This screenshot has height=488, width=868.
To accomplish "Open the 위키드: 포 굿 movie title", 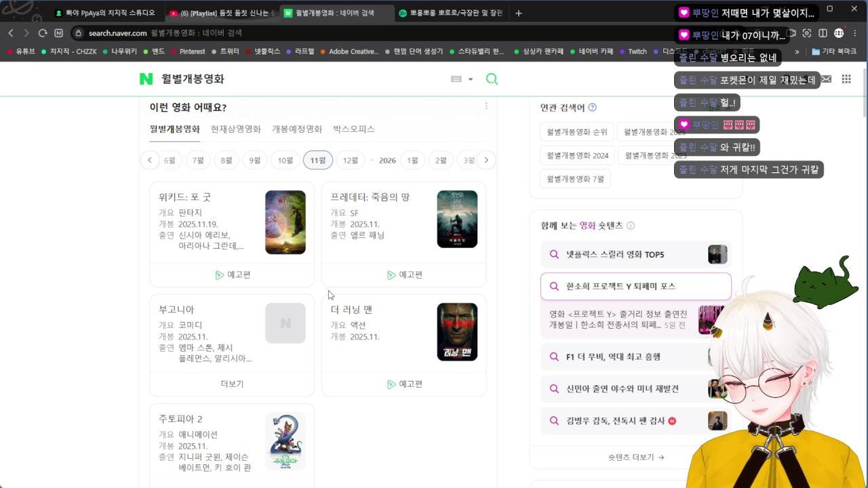I will [x=184, y=197].
